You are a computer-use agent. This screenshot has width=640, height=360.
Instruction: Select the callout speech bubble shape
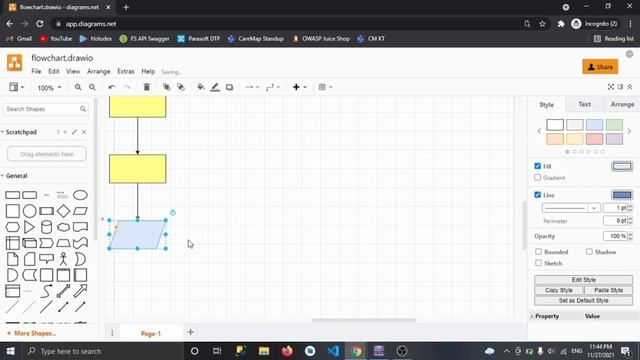click(x=47, y=259)
